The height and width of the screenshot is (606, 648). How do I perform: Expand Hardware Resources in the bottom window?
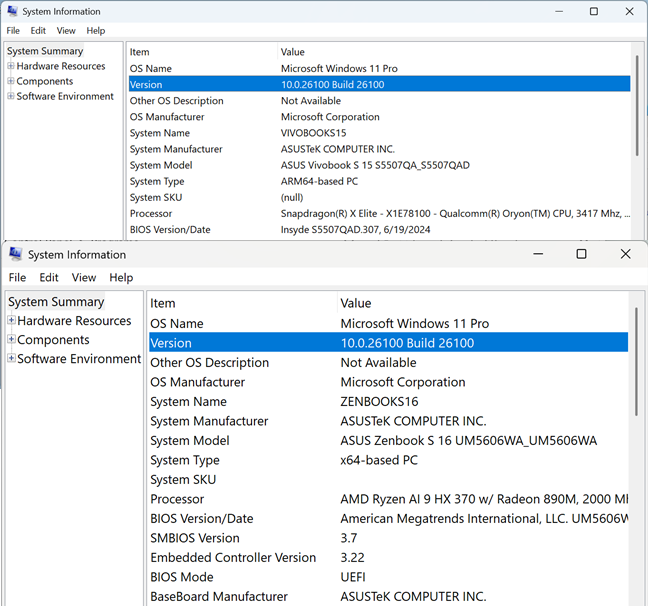click(12, 320)
